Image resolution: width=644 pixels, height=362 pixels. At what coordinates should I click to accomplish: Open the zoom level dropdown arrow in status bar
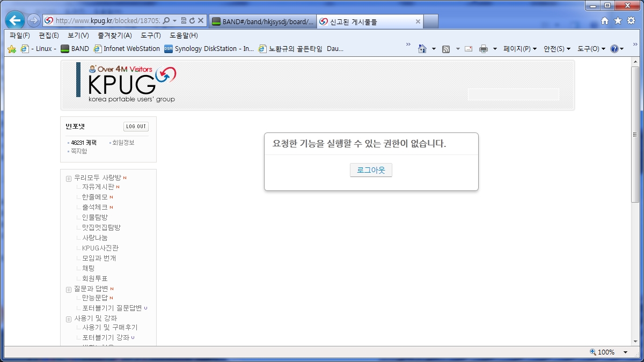point(625,352)
